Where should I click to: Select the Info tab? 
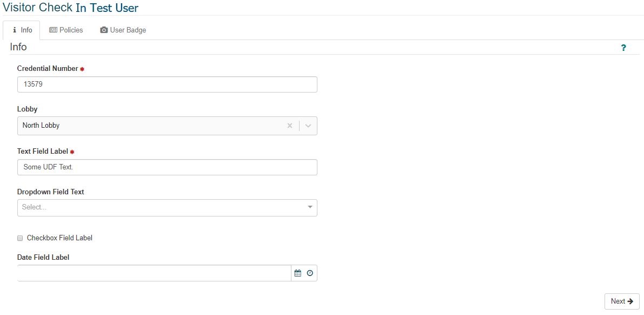21,30
